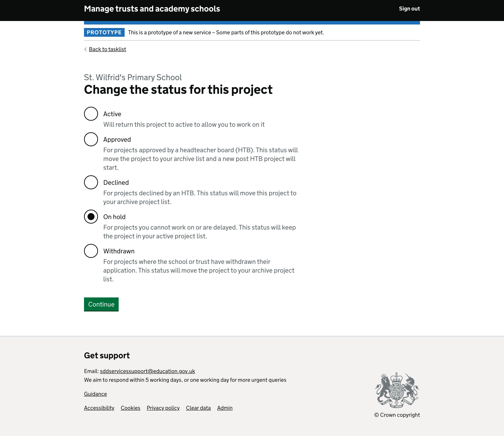Click the Cookies link
Viewport: 504px width, 436px height.
130,408
